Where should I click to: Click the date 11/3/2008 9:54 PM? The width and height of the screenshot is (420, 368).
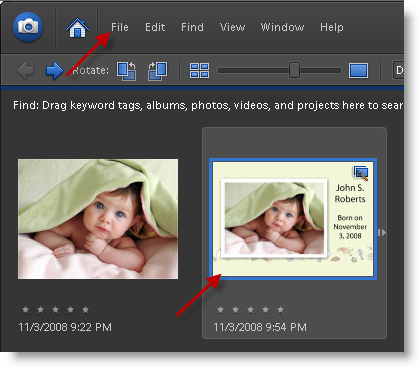point(260,327)
